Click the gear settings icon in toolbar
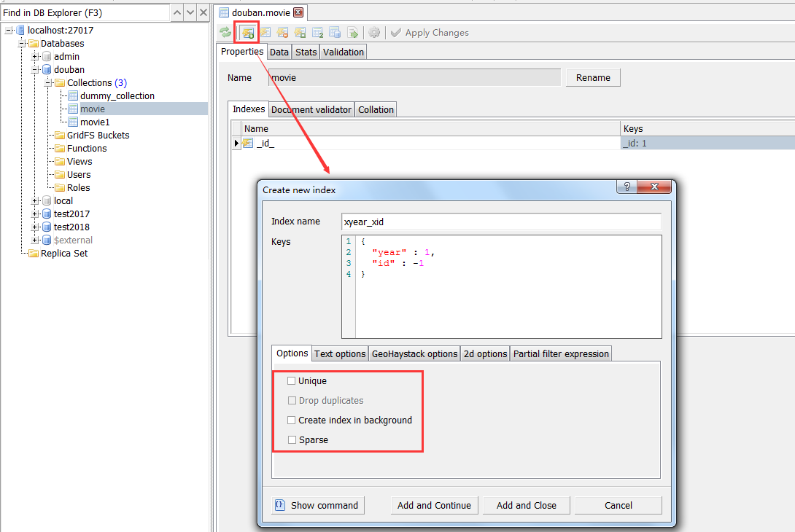The image size is (795, 532). click(374, 32)
